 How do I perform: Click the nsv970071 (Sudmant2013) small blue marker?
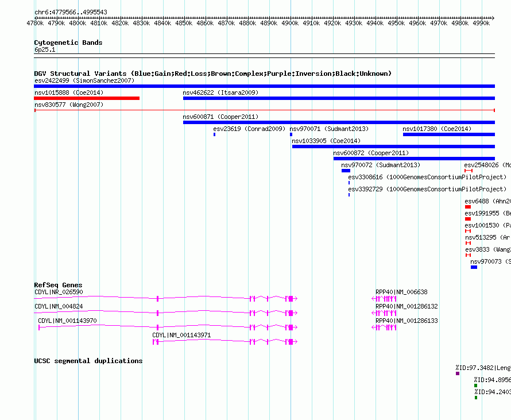[x=291, y=134]
